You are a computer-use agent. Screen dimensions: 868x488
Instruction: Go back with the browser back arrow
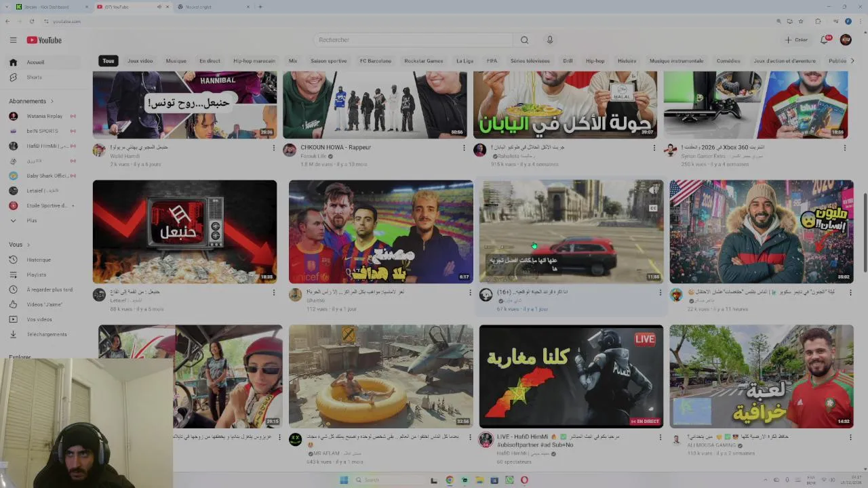[7, 21]
